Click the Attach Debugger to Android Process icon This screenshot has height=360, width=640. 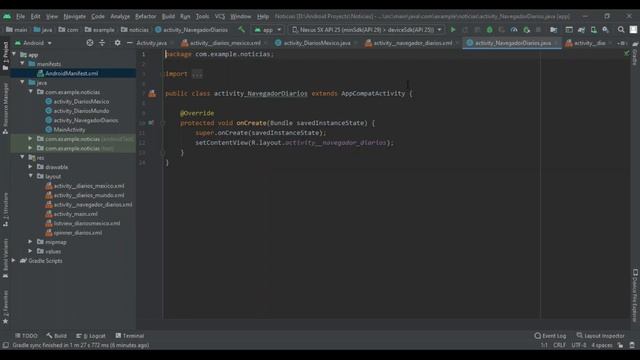(x=527, y=30)
